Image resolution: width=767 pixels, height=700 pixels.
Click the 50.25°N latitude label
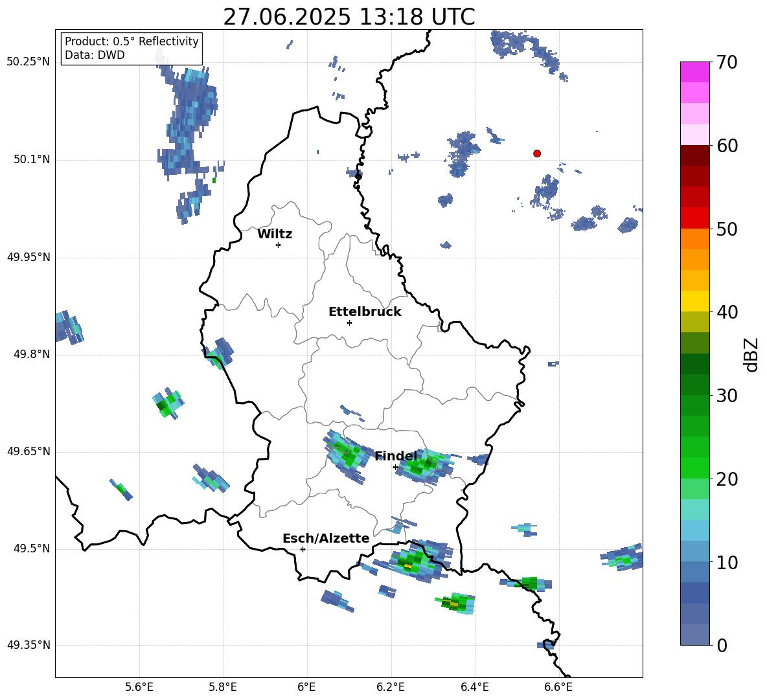(x=28, y=62)
